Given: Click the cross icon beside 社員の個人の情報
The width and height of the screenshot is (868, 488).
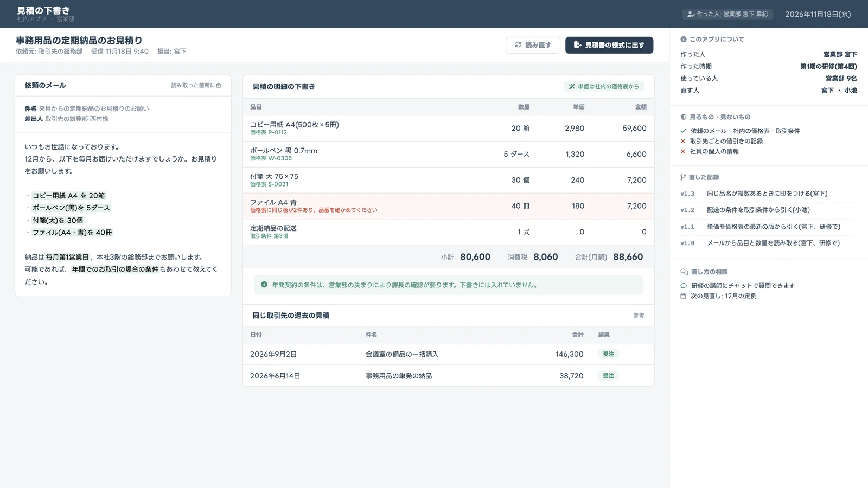Looking at the screenshot, I should click(x=683, y=151).
